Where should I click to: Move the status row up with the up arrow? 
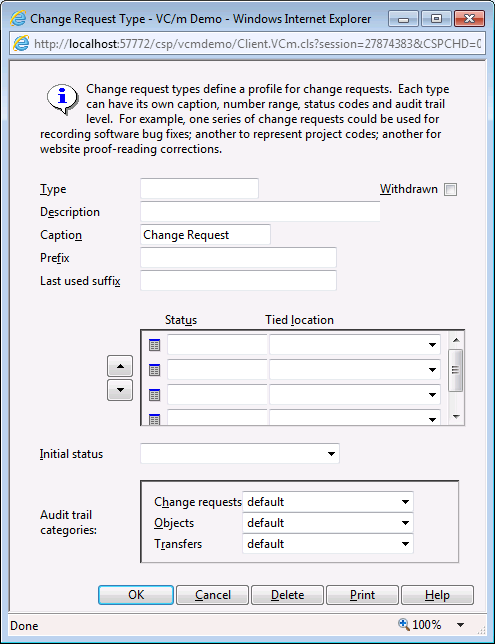point(120,366)
